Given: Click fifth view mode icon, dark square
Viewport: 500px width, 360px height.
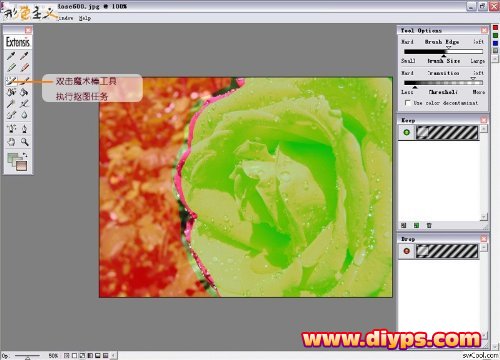Looking at the screenshot, I should click(98, 356).
